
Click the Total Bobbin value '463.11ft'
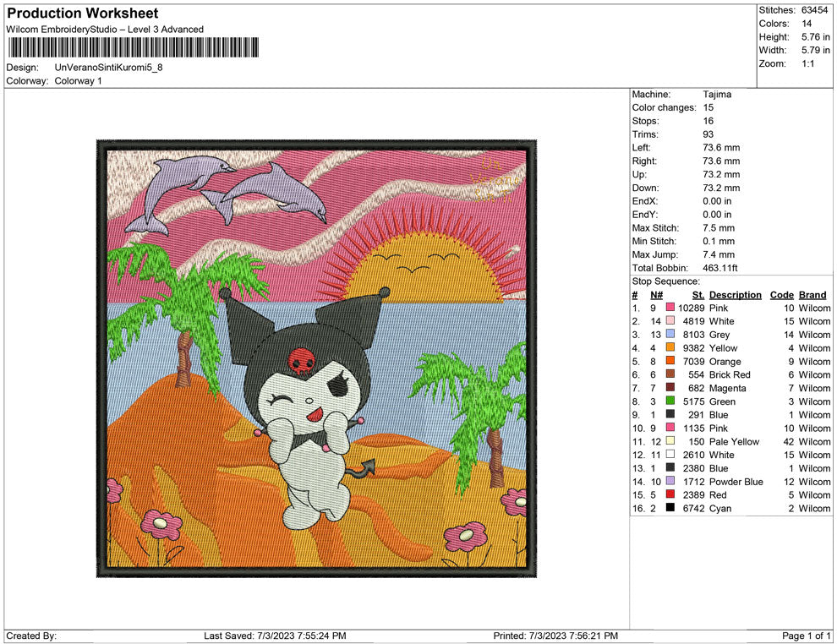[720, 268]
